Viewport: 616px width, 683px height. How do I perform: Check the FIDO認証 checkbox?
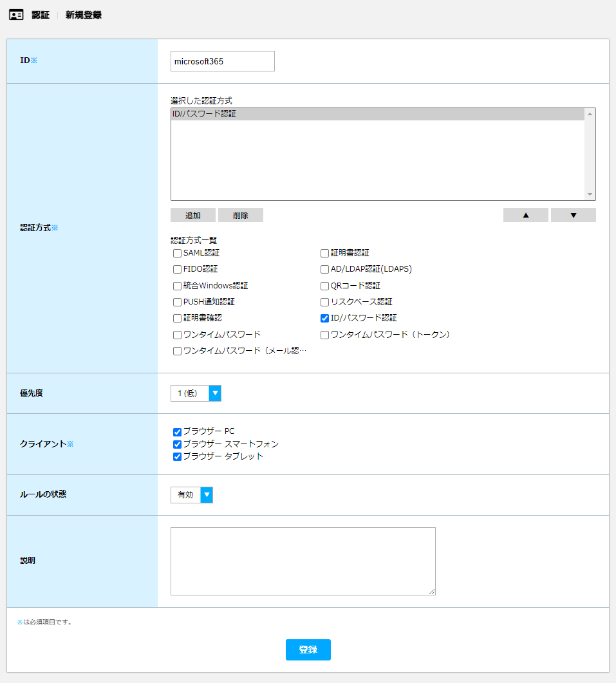click(177, 269)
